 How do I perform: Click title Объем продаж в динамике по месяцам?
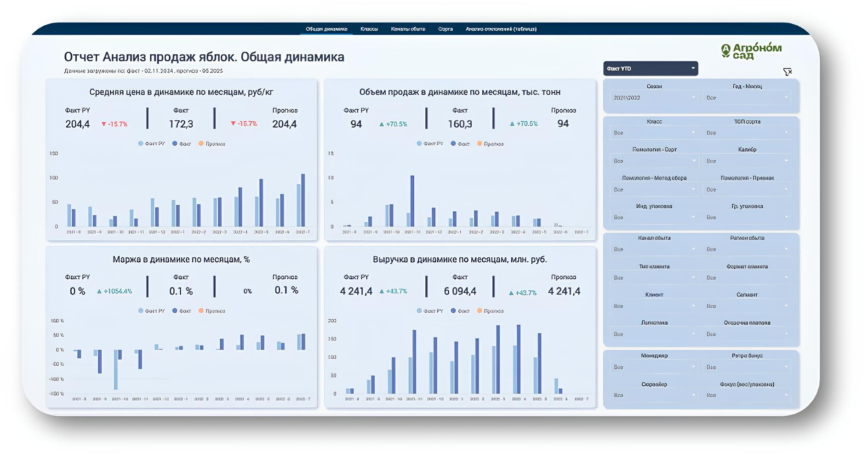(460, 92)
